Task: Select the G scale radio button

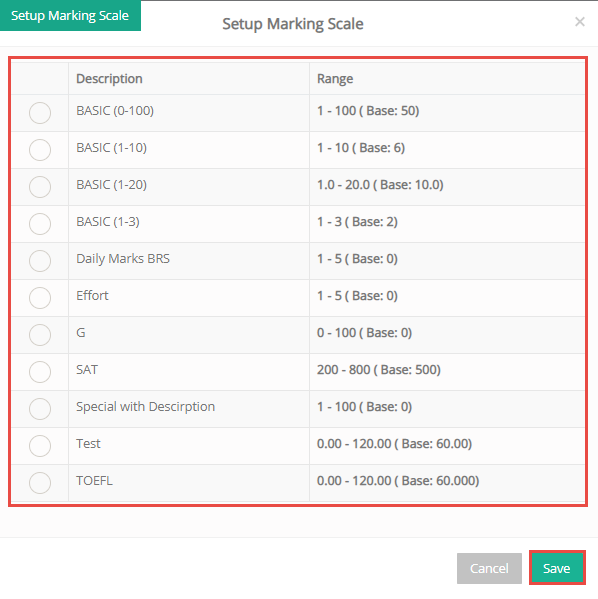Action: pyautogui.click(x=40, y=335)
